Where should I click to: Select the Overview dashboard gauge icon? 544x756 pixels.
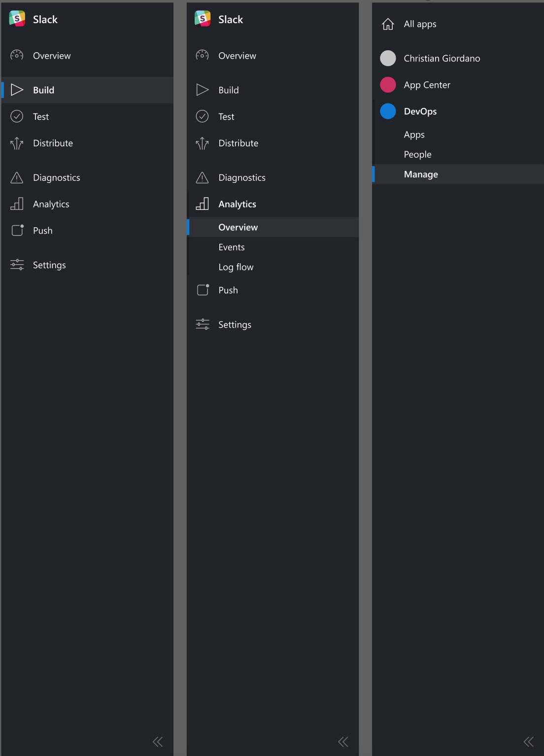coord(17,56)
